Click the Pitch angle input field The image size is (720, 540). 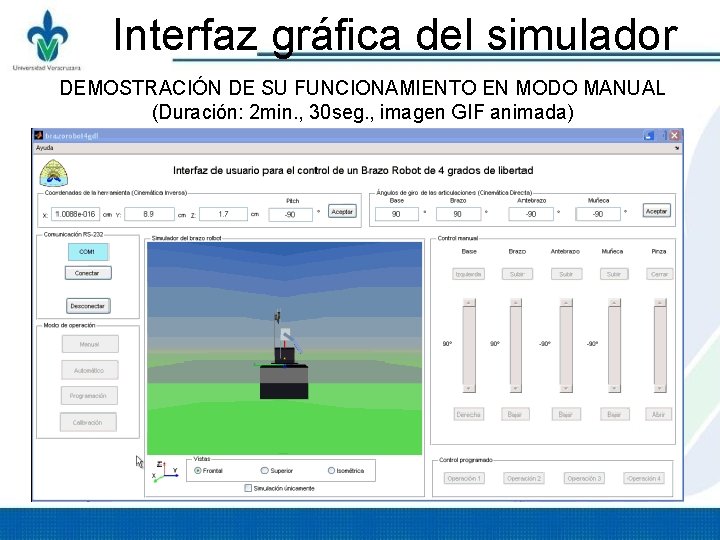coord(291,214)
